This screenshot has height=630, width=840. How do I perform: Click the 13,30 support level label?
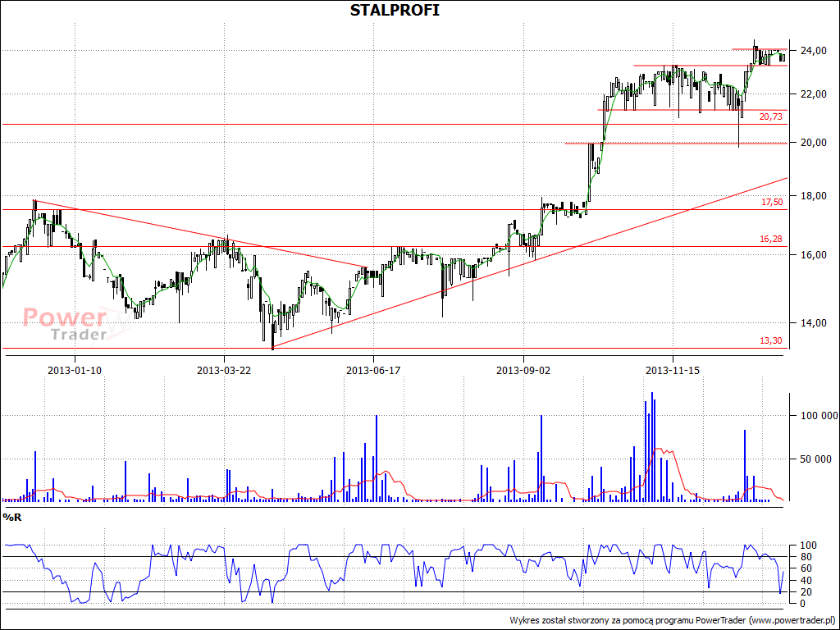click(771, 340)
